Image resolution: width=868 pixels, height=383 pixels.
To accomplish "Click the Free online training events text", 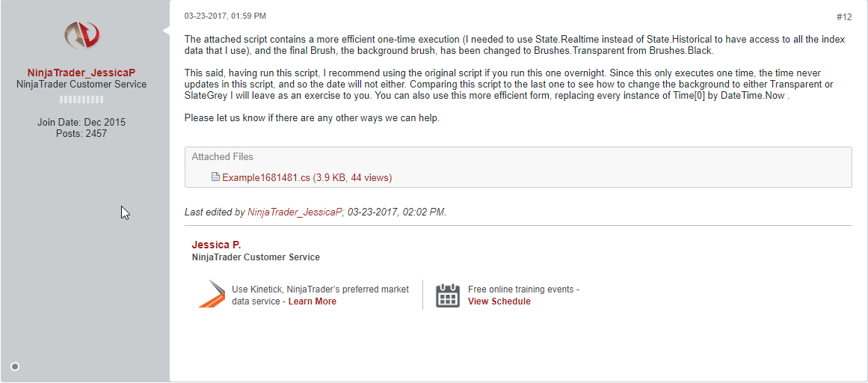I will tap(523, 289).
